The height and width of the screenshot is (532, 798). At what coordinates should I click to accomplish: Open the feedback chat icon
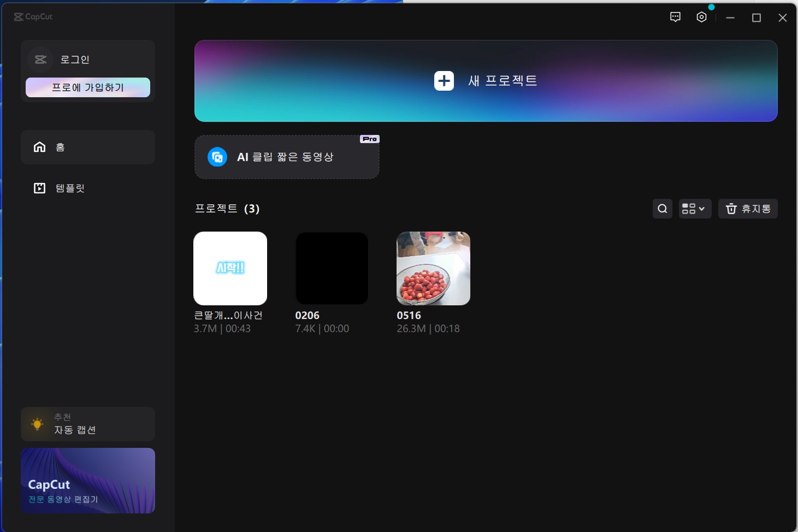pos(675,17)
